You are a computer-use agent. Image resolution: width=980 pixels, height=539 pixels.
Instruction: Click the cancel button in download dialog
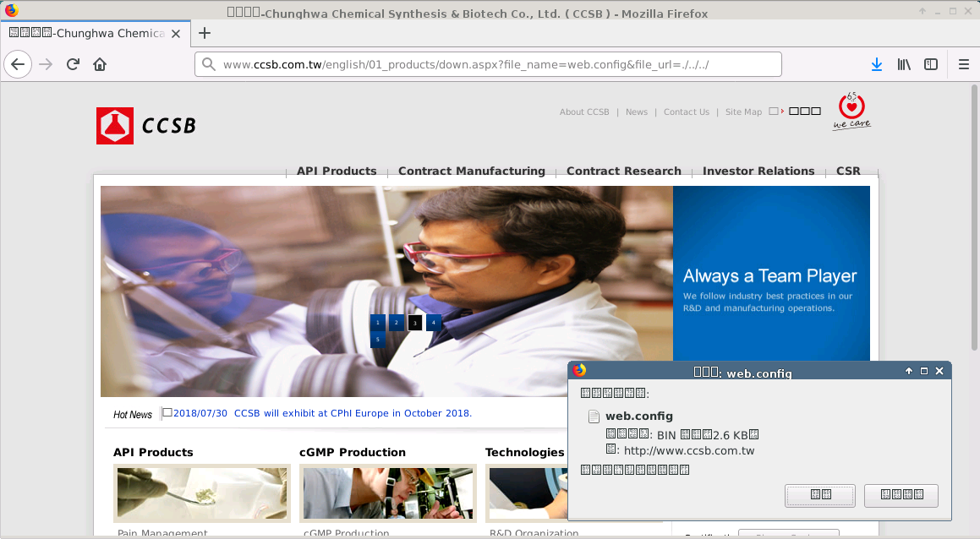pos(820,495)
